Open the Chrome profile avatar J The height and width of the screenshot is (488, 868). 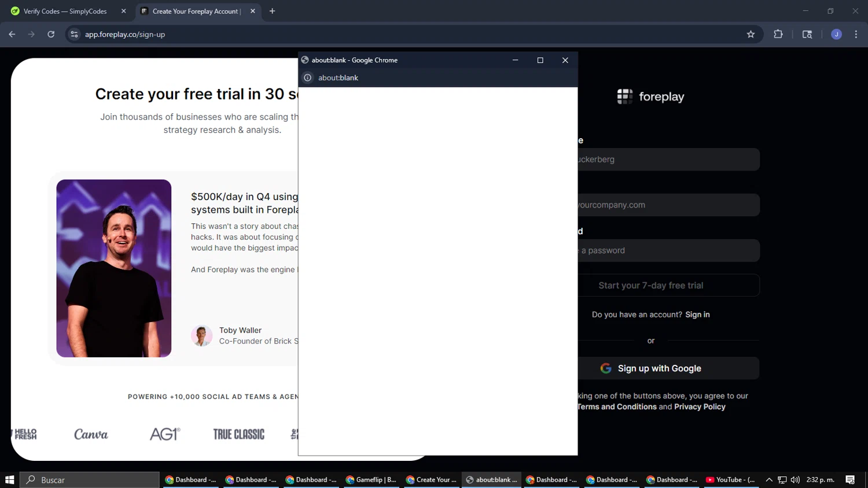[836, 35]
